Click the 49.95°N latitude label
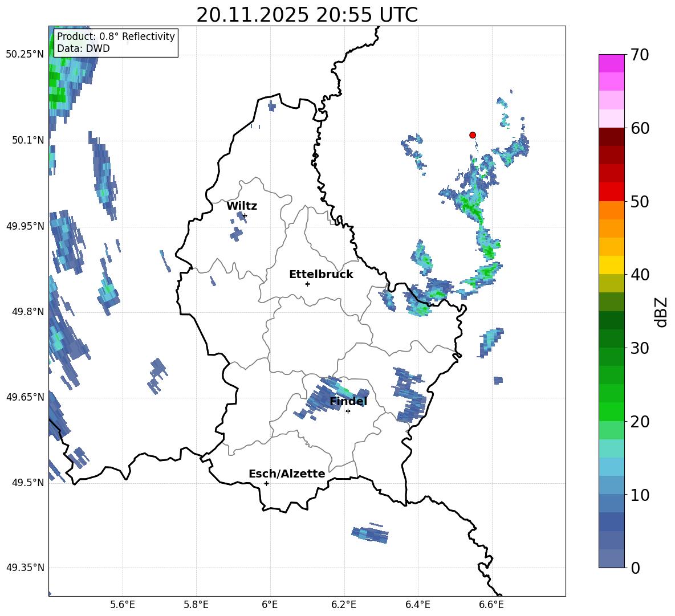The image size is (675, 616). (x=25, y=226)
